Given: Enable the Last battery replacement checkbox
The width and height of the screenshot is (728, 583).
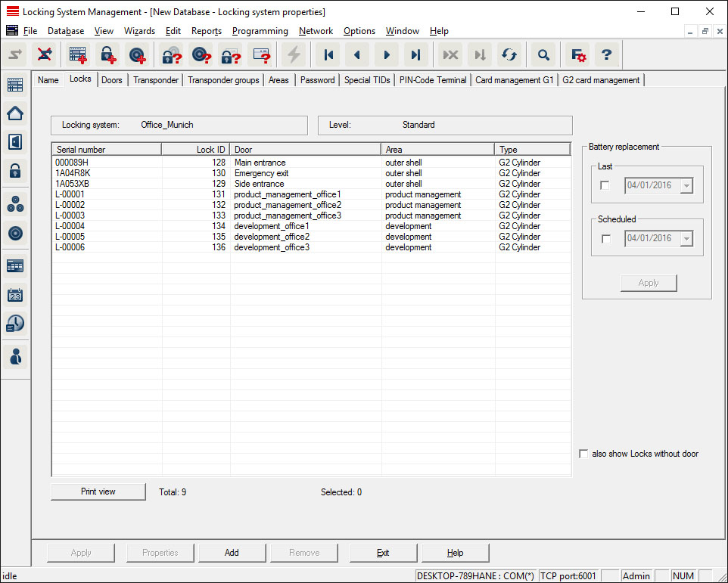Looking at the screenshot, I should [605, 185].
